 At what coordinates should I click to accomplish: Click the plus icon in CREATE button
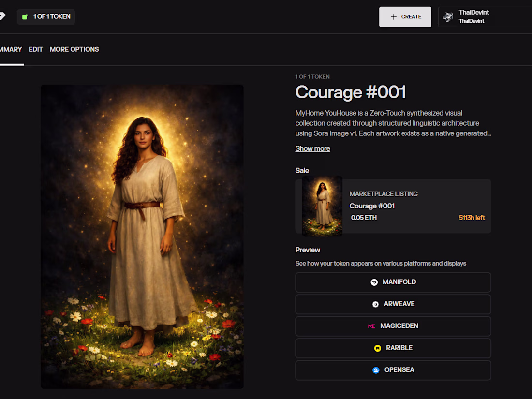(394, 16)
